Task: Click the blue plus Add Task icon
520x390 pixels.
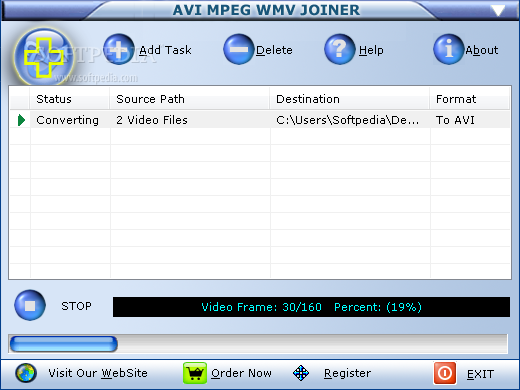Action: coord(119,49)
